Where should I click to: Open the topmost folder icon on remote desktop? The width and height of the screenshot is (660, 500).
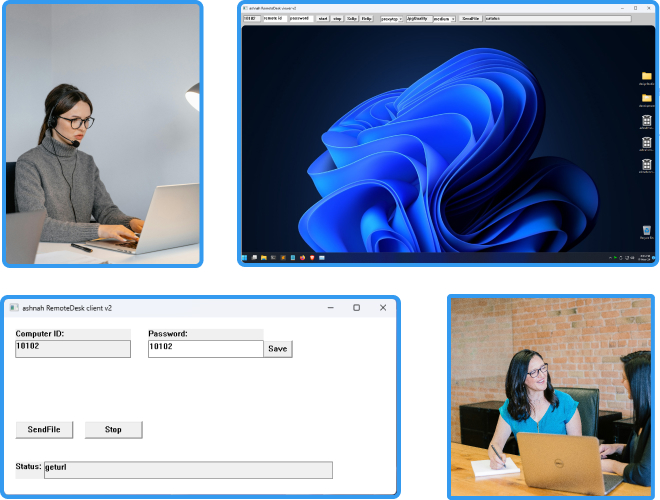coord(647,76)
